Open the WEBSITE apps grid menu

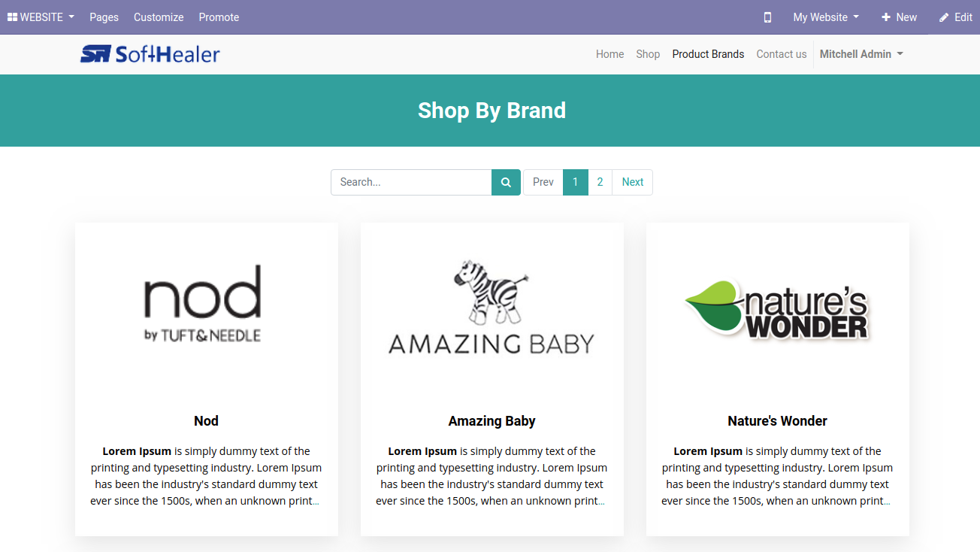[x=41, y=17]
